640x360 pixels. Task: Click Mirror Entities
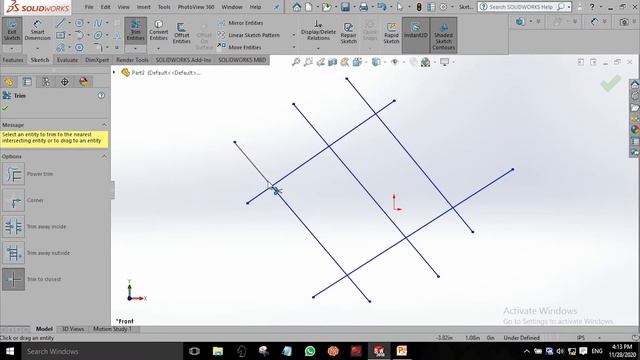coord(241,23)
